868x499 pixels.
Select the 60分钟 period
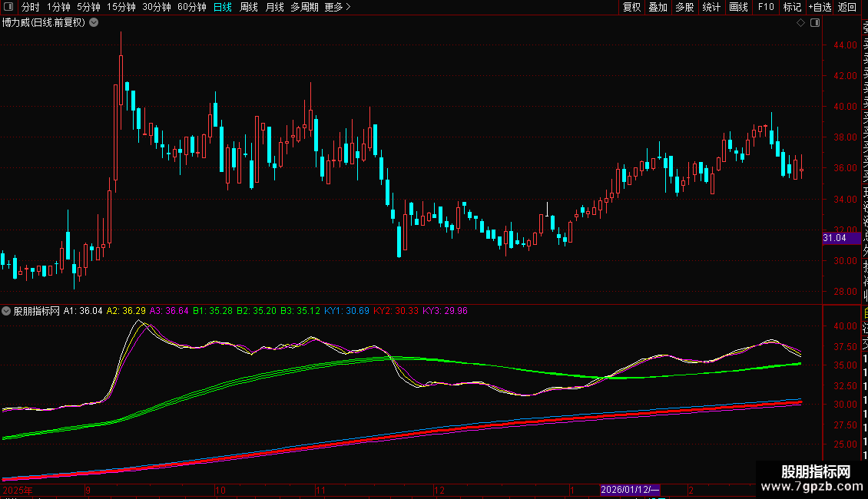[x=191, y=7]
